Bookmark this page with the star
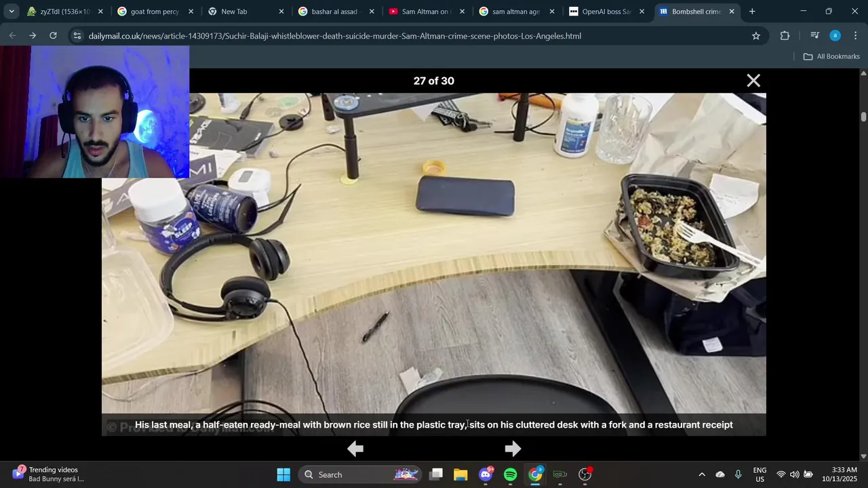 [756, 36]
